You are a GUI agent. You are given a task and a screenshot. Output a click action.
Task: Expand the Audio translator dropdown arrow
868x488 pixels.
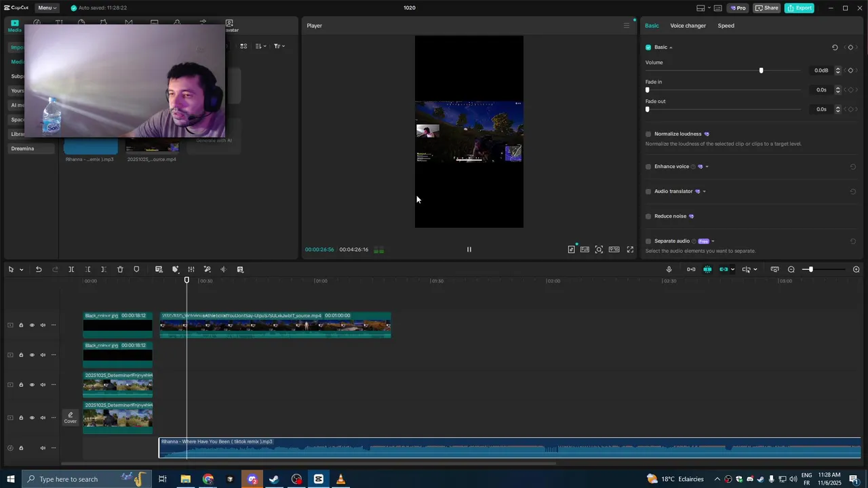(704, 192)
